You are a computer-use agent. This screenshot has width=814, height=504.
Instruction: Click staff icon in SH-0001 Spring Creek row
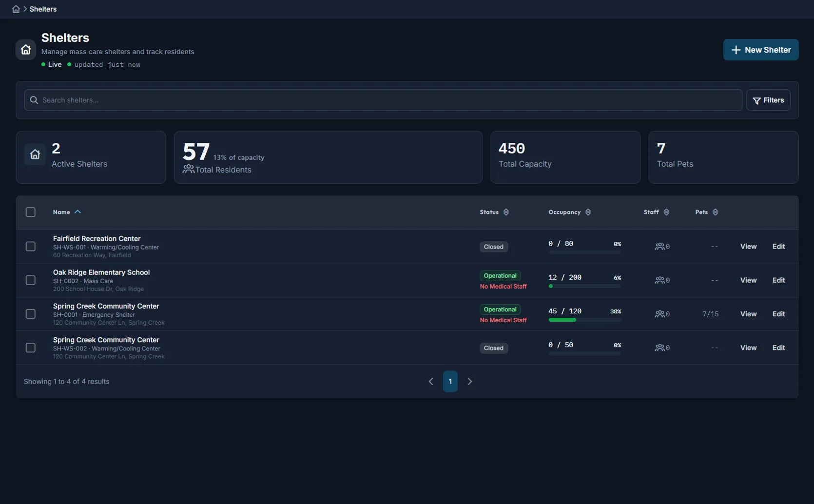click(x=659, y=314)
